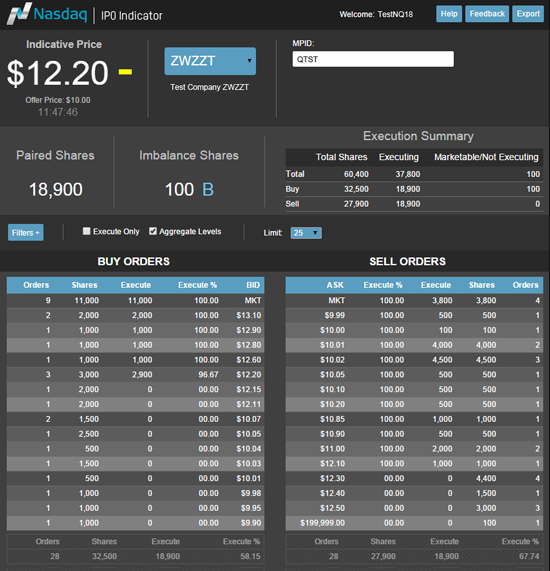The image size is (550, 571).
Task: Click the 11:47:46 timestamp
Action: click(58, 112)
